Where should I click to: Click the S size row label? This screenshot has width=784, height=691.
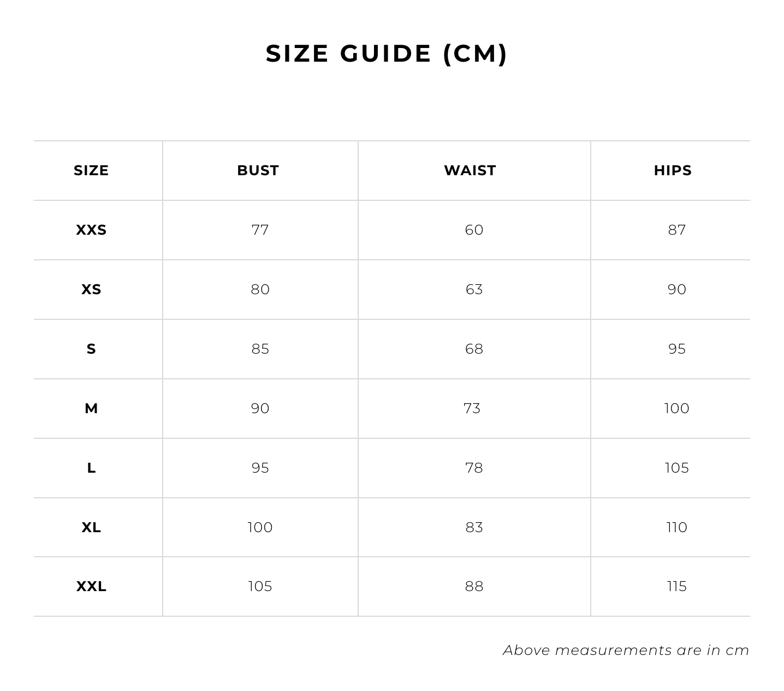[x=91, y=349]
